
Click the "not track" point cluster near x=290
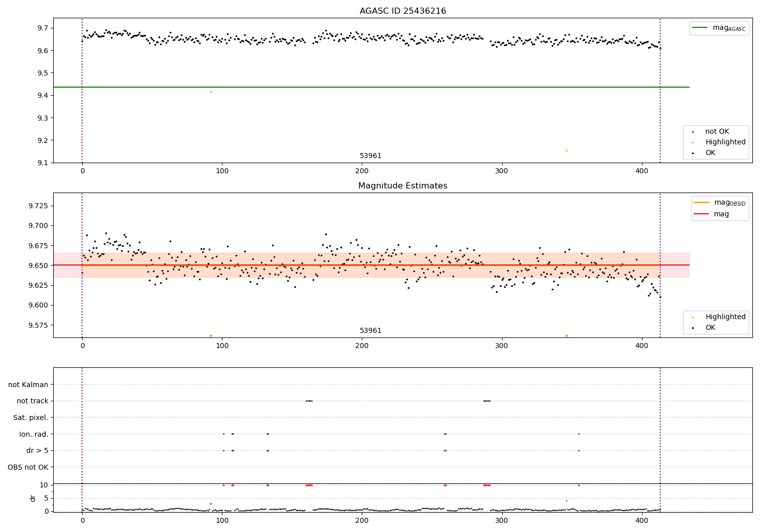(x=487, y=401)
